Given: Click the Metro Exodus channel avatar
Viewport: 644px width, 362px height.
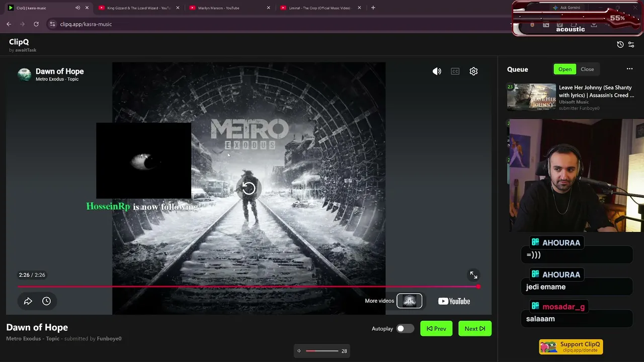Looking at the screenshot, I should pos(24,74).
